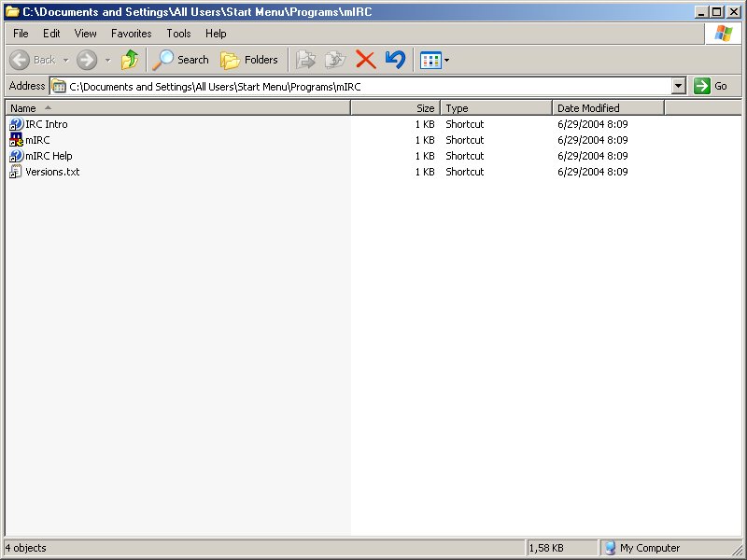
Task: Open the View menu
Action: (x=85, y=34)
